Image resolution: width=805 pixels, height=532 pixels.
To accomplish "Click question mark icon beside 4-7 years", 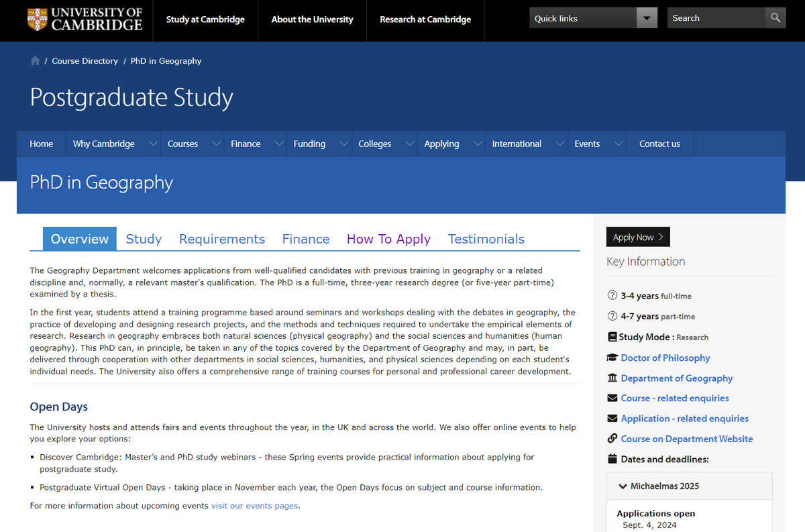I will [612, 316].
